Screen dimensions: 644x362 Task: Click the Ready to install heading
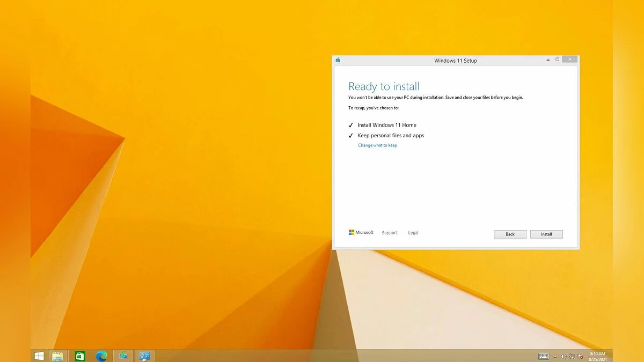[x=384, y=86]
